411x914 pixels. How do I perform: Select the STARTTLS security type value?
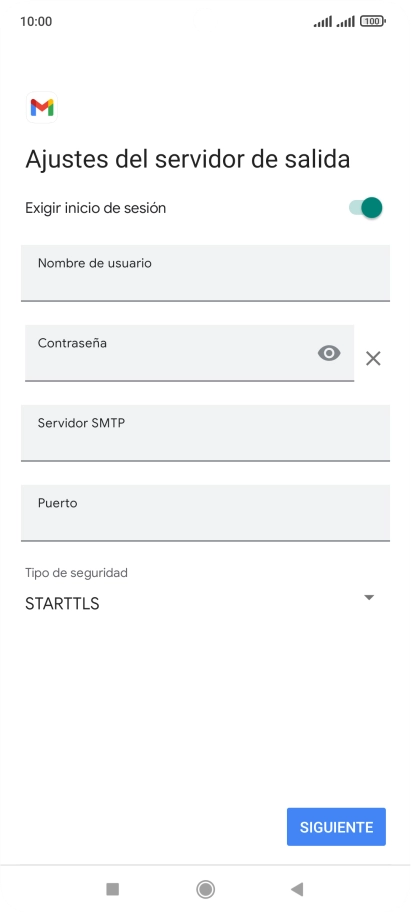[62, 604]
